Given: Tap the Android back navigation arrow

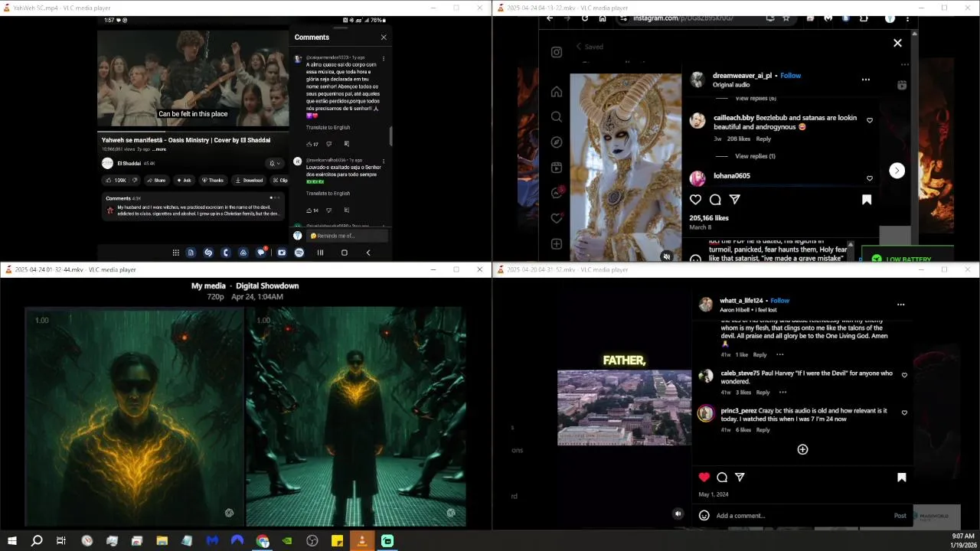Looking at the screenshot, I should point(368,253).
